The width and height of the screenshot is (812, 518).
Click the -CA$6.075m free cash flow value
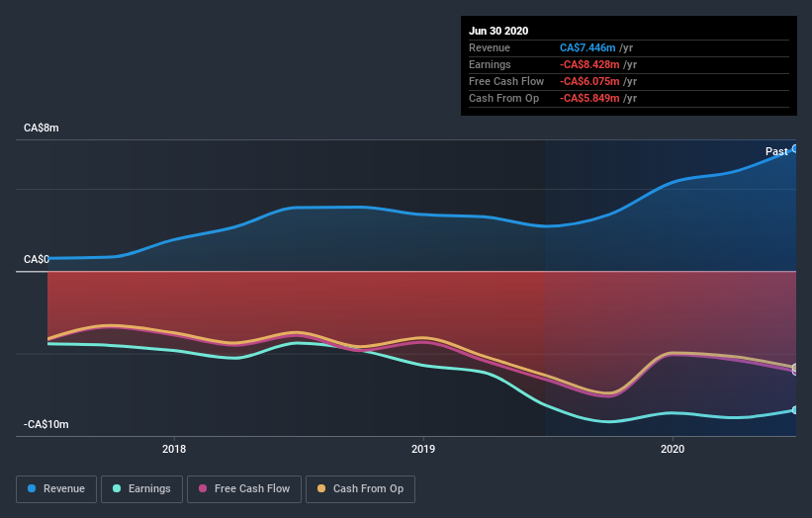click(x=589, y=81)
